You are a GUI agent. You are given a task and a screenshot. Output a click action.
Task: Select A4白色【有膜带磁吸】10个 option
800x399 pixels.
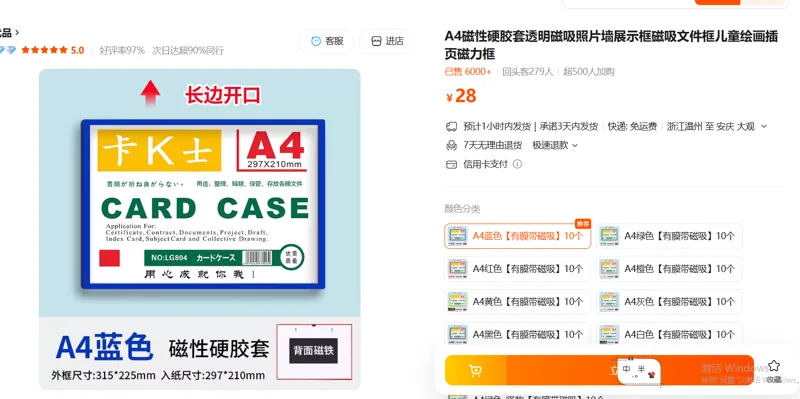pos(669,335)
